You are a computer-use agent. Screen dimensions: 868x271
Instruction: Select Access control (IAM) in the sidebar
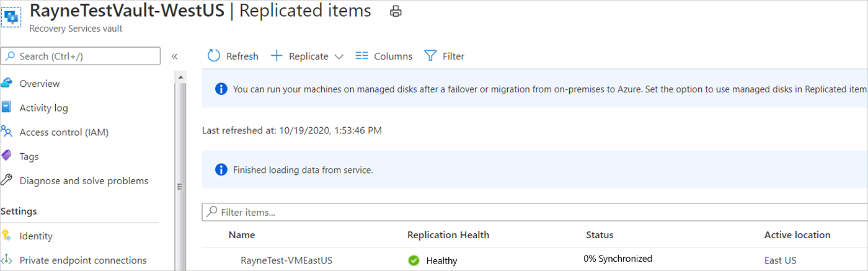(x=64, y=132)
